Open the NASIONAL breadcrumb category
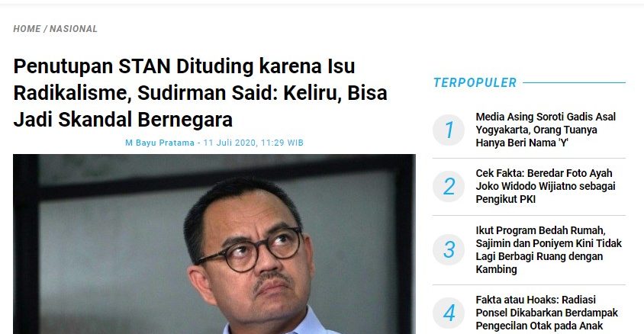 [x=73, y=29]
